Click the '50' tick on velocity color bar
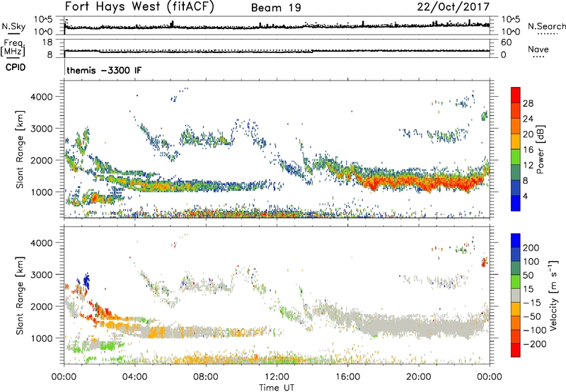The width and height of the screenshot is (566, 392). coord(528,275)
